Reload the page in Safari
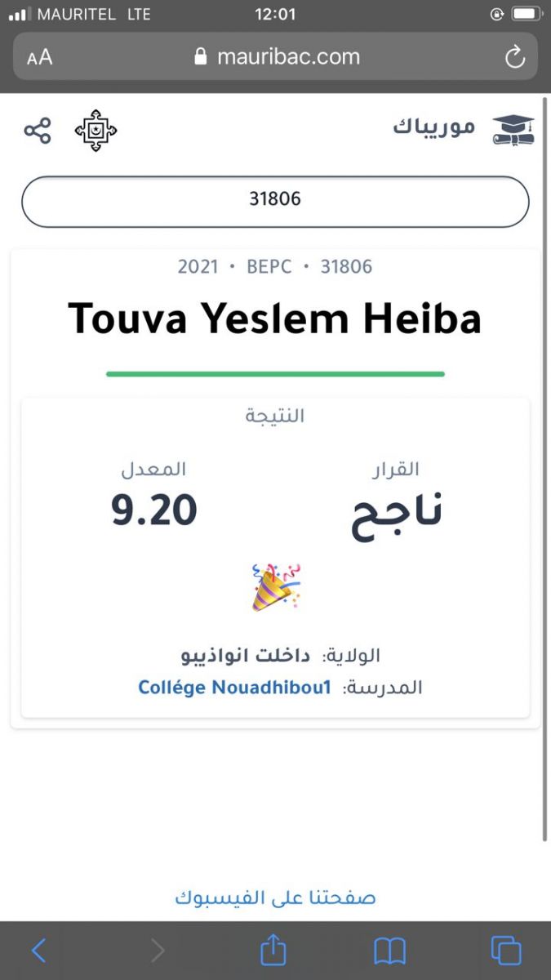The height and width of the screenshot is (980, 551). point(514,56)
